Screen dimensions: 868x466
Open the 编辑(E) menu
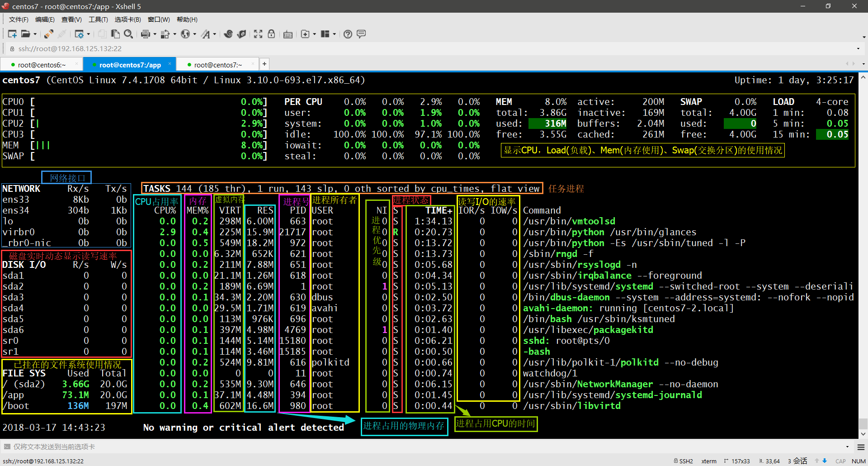[x=45, y=19]
